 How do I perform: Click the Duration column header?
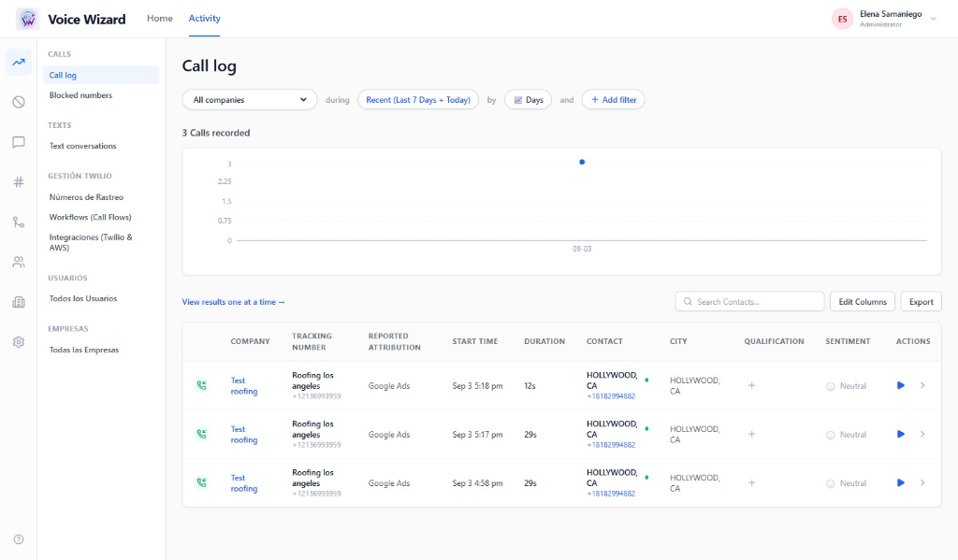coord(544,341)
